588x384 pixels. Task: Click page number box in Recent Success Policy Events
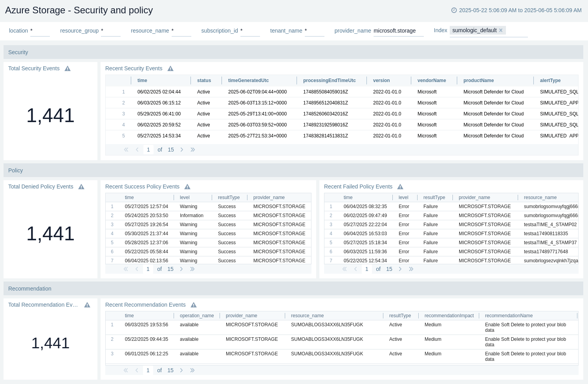pos(148,269)
